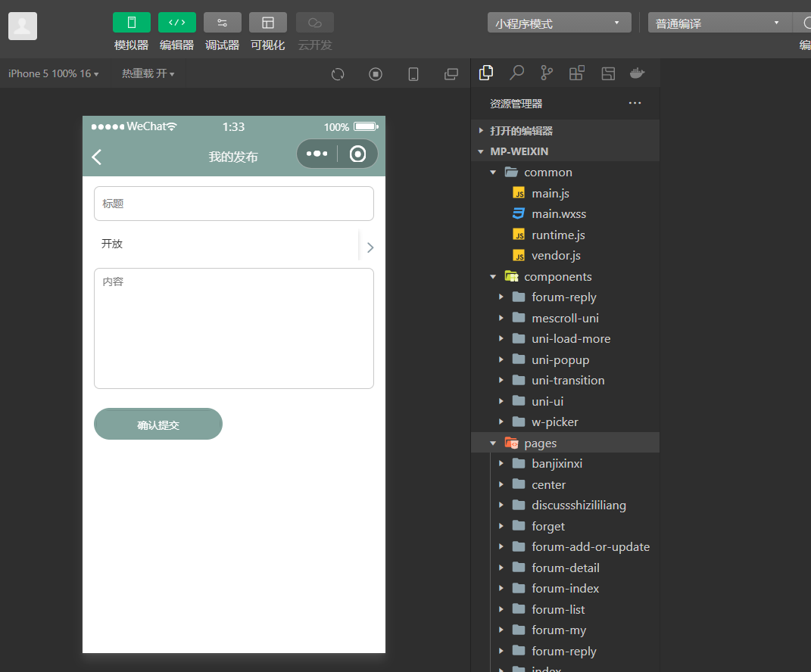Click the simulator refresh icon
The width and height of the screenshot is (811, 672).
(338, 74)
